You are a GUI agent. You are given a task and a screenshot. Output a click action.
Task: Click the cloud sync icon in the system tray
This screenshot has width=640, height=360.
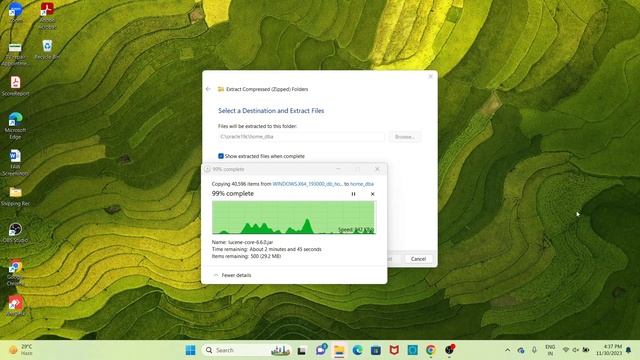point(521,350)
